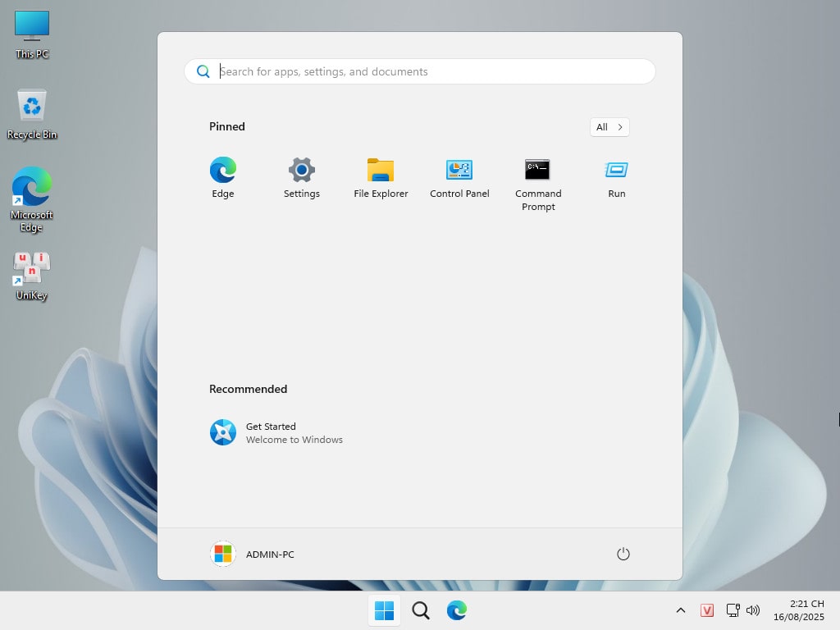840x630 pixels.
Task: Open the pinned Control Panel
Action: (459, 178)
